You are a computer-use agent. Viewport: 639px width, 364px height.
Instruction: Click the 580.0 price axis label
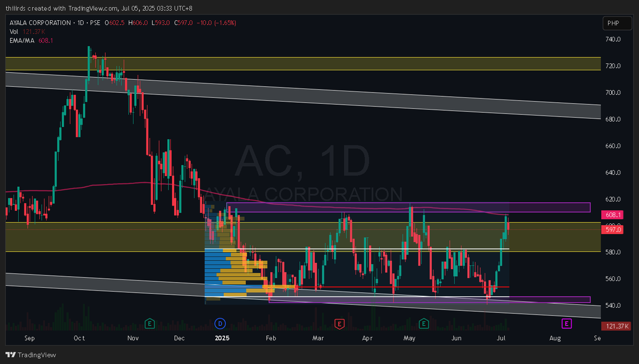click(613, 252)
